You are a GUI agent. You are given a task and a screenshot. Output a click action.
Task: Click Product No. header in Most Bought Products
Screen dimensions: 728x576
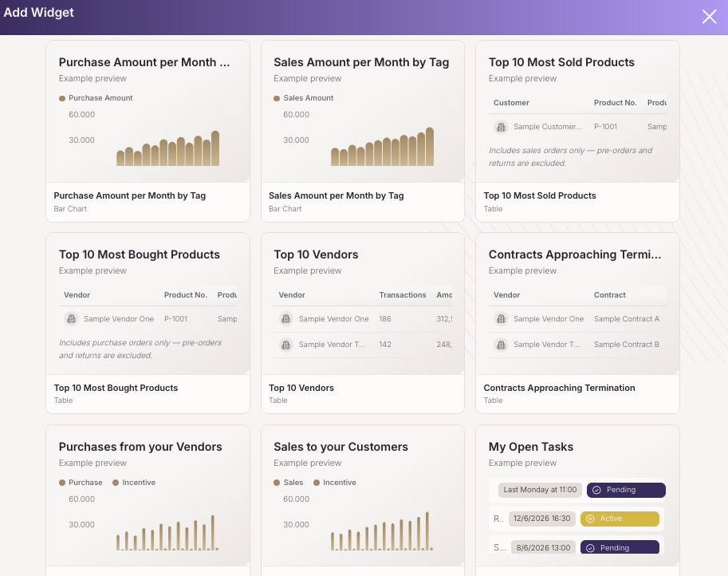(x=185, y=295)
